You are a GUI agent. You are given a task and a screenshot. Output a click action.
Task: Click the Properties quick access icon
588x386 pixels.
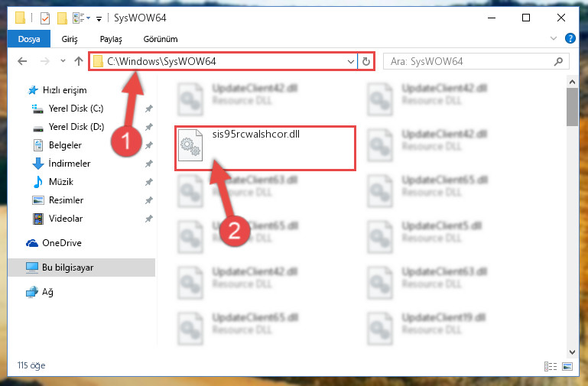44,18
